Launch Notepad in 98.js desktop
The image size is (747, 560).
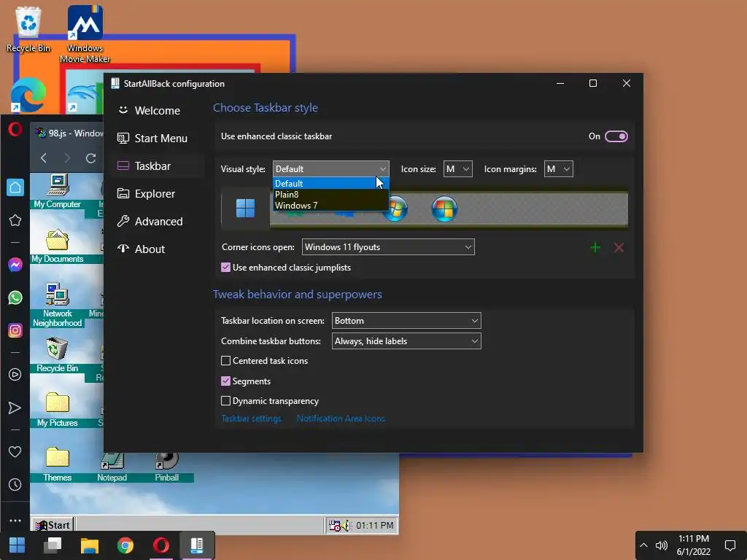pos(112,467)
